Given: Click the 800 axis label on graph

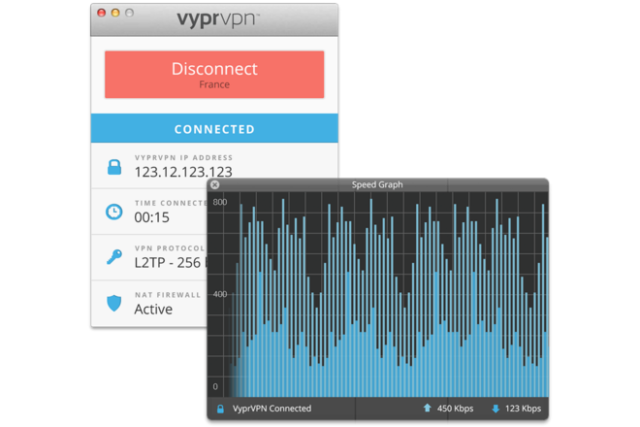Looking at the screenshot, I should pyautogui.click(x=220, y=202).
